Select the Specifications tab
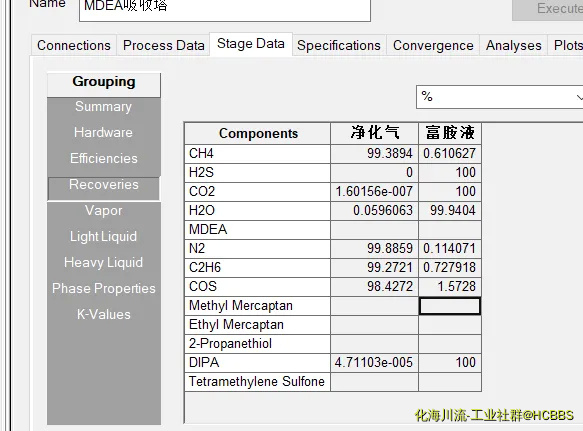The height and width of the screenshot is (431, 583). [x=339, y=45]
